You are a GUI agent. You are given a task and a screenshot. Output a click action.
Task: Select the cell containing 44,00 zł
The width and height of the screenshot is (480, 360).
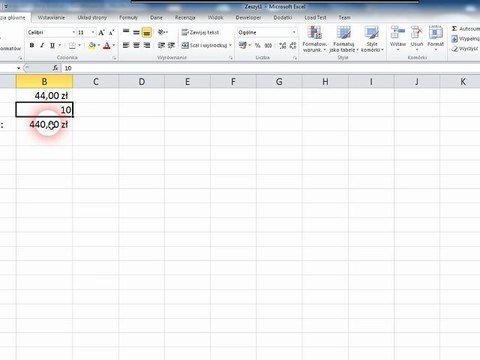pyautogui.click(x=44, y=96)
